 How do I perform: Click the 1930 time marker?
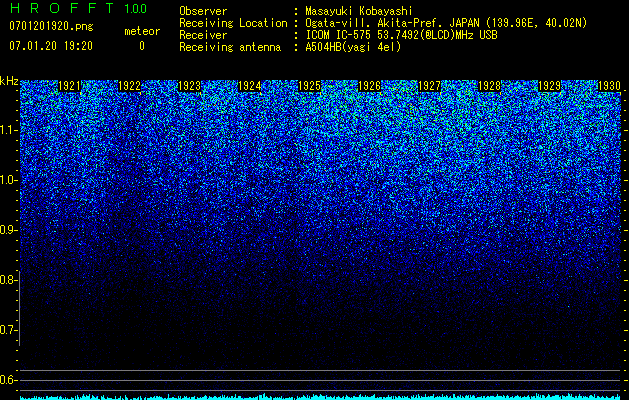610,86
